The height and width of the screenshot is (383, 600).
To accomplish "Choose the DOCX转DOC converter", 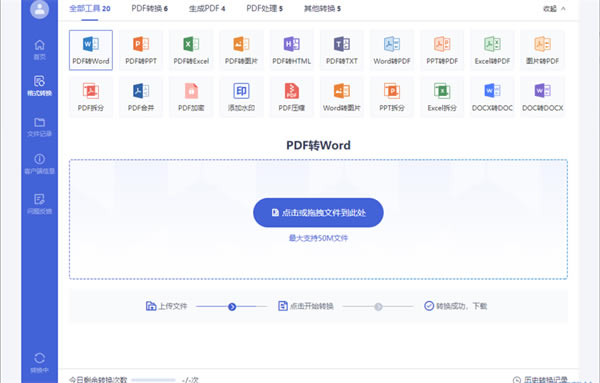I will click(492, 97).
